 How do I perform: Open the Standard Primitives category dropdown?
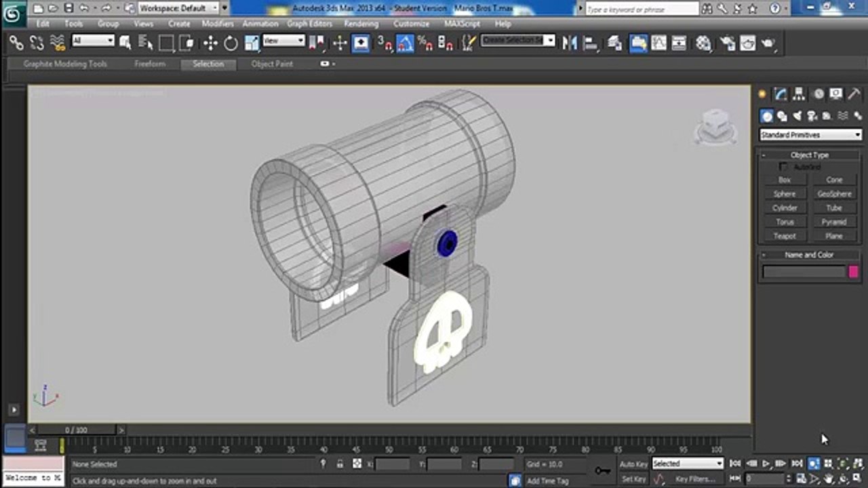tap(810, 135)
